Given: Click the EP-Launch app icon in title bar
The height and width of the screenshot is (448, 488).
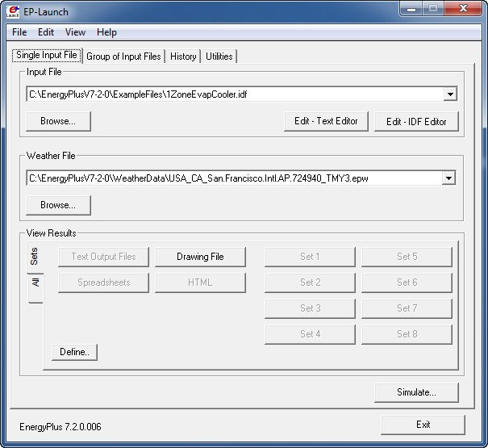Looking at the screenshot, I should point(13,12).
